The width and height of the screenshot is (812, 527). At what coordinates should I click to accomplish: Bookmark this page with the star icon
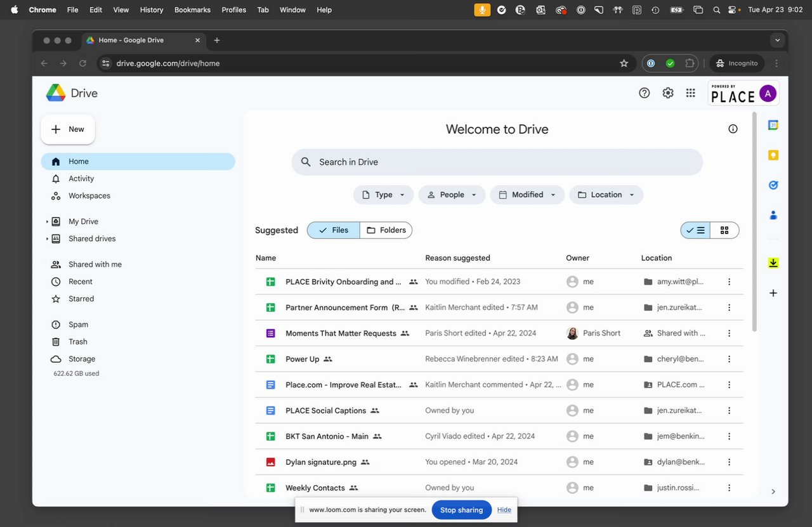pyautogui.click(x=624, y=63)
